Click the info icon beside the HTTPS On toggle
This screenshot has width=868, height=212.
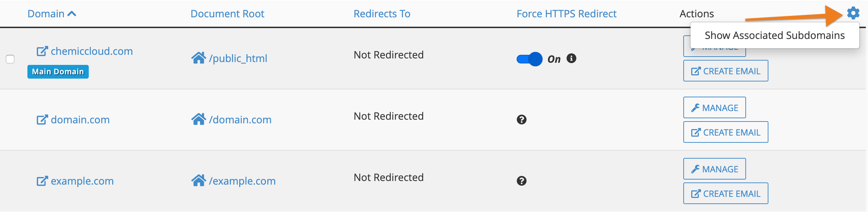coord(572,58)
